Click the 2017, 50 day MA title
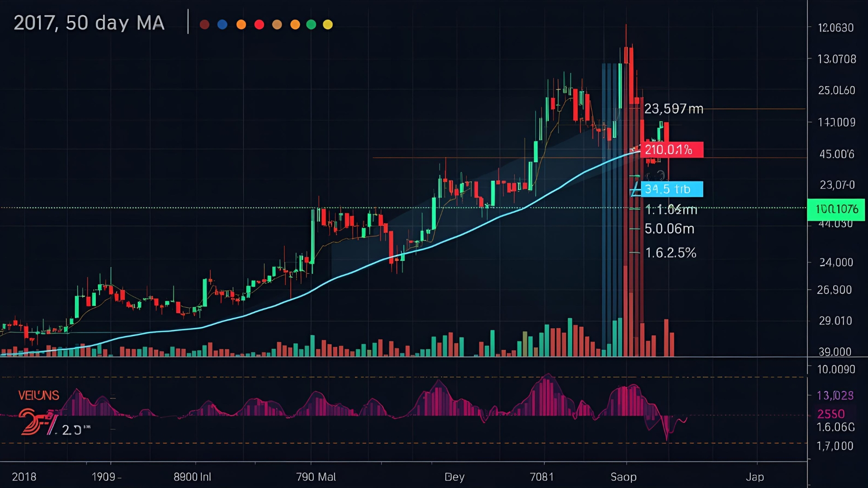Screen dimensions: 868x488 [x=89, y=23]
